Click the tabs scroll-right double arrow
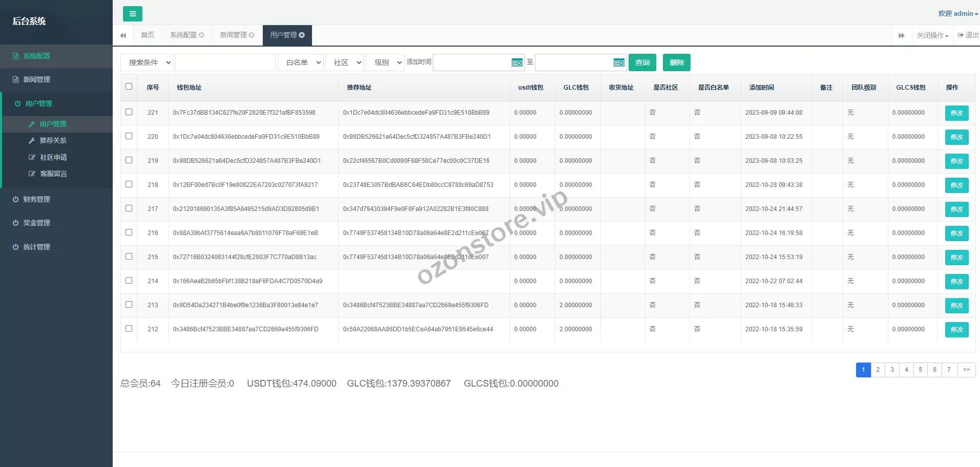The width and height of the screenshot is (980, 467). (x=901, y=35)
